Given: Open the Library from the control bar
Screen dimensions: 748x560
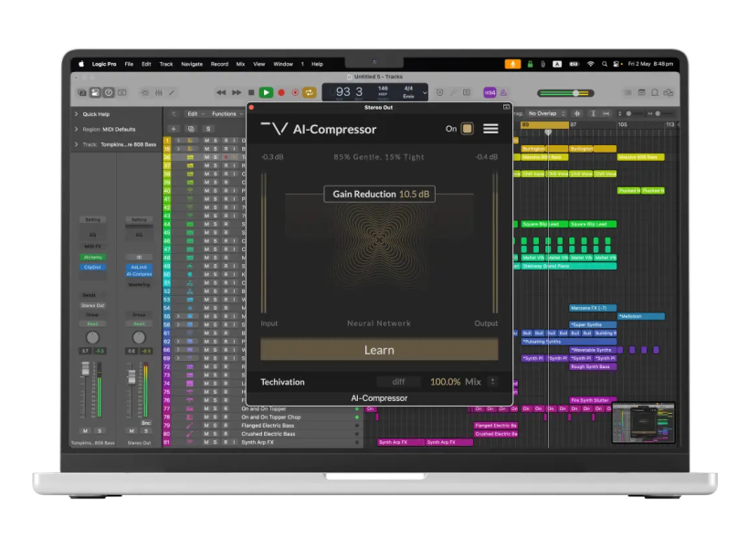Looking at the screenshot, I should pos(82,92).
